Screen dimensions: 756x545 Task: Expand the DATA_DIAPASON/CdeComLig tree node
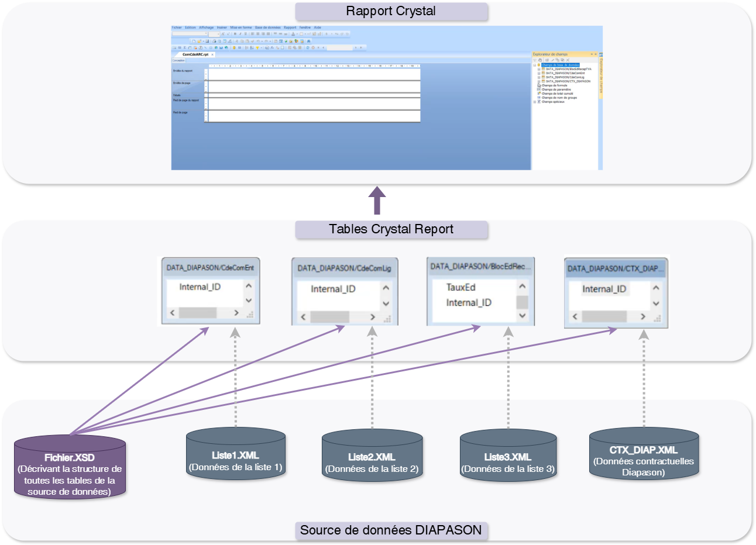539,77
